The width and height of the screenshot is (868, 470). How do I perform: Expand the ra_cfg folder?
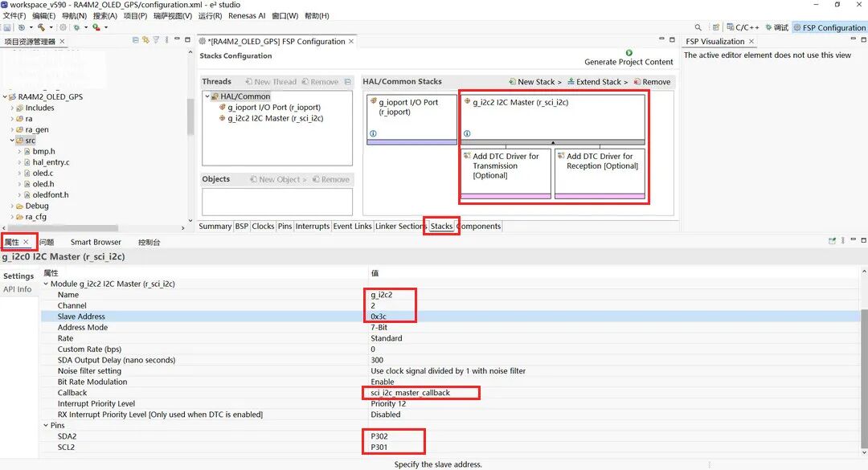(12, 217)
